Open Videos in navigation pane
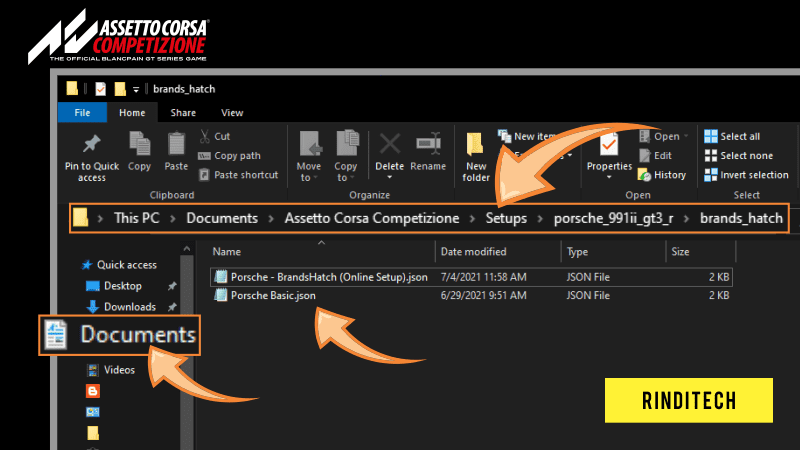The width and height of the screenshot is (800, 450). tap(111, 370)
